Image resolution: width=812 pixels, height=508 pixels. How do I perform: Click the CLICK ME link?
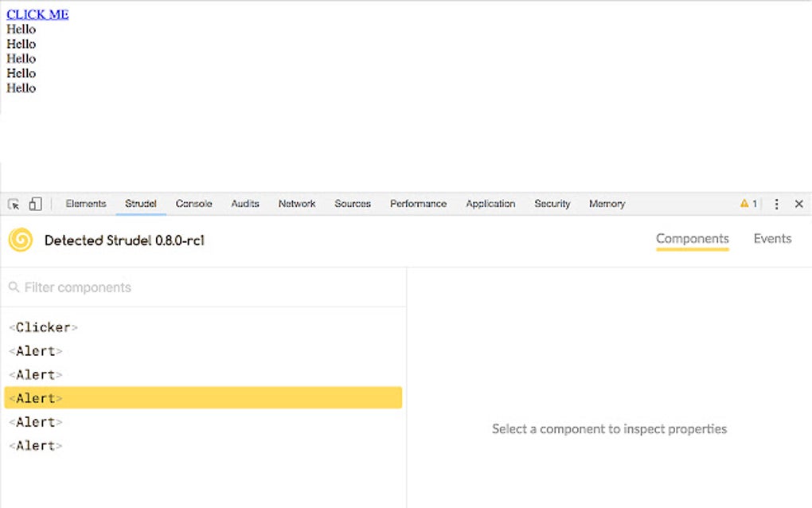37,14
